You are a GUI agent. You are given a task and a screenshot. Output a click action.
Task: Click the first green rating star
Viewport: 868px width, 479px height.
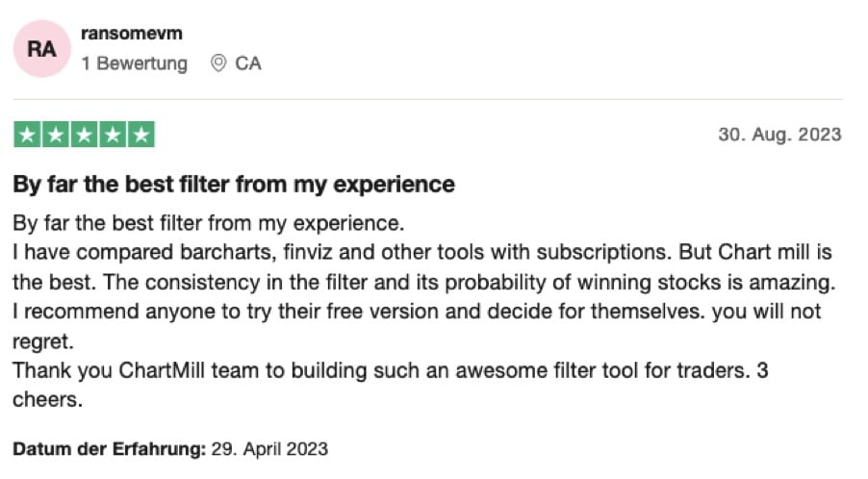pos(26,135)
